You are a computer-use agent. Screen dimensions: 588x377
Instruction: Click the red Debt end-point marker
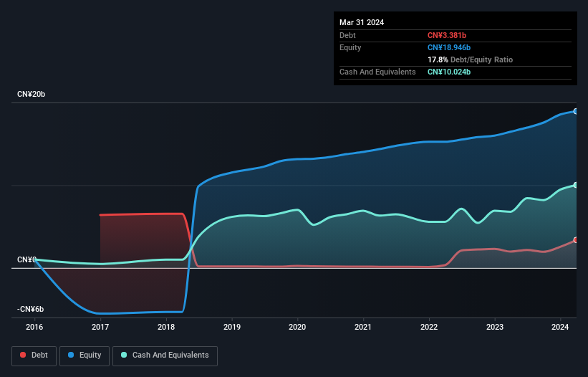576,240
